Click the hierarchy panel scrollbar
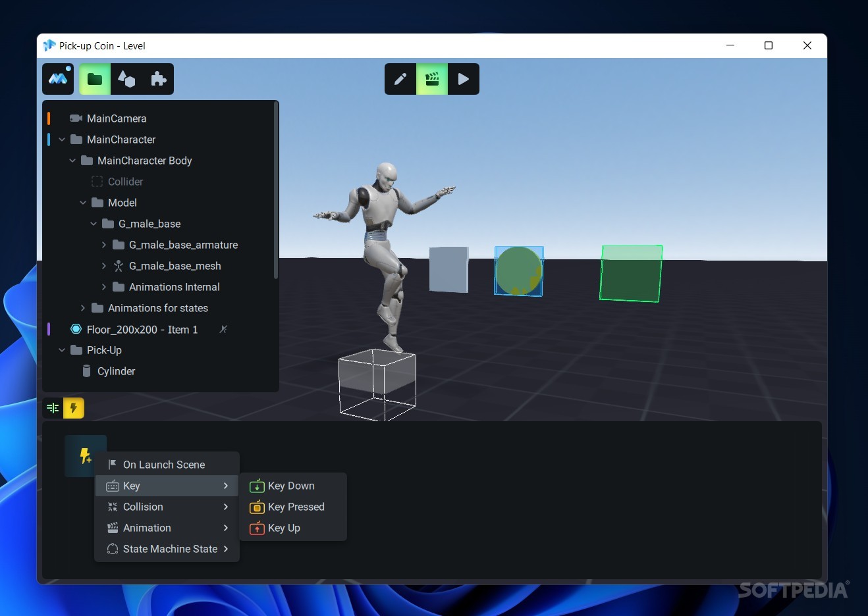The image size is (868, 616). click(x=276, y=191)
